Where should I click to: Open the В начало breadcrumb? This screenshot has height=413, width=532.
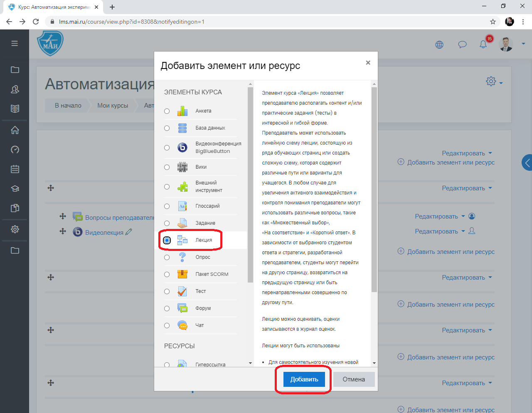(68, 106)
